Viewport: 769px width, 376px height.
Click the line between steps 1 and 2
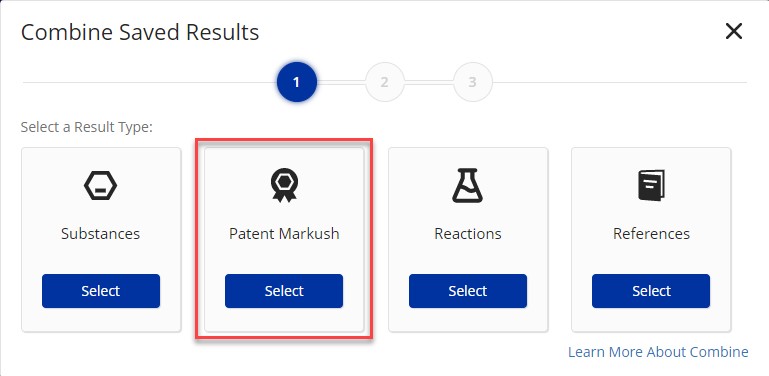click(341, 82)
